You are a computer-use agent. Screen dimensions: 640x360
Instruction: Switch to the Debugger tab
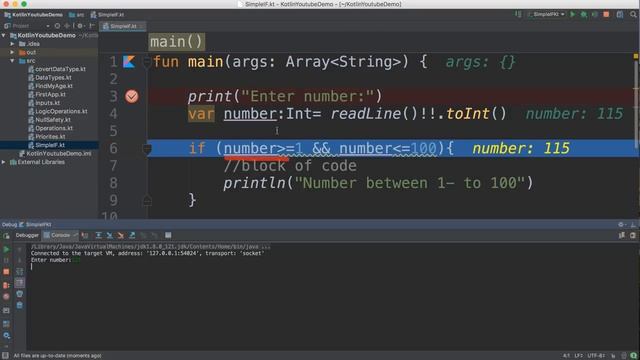tap(27, 236)
